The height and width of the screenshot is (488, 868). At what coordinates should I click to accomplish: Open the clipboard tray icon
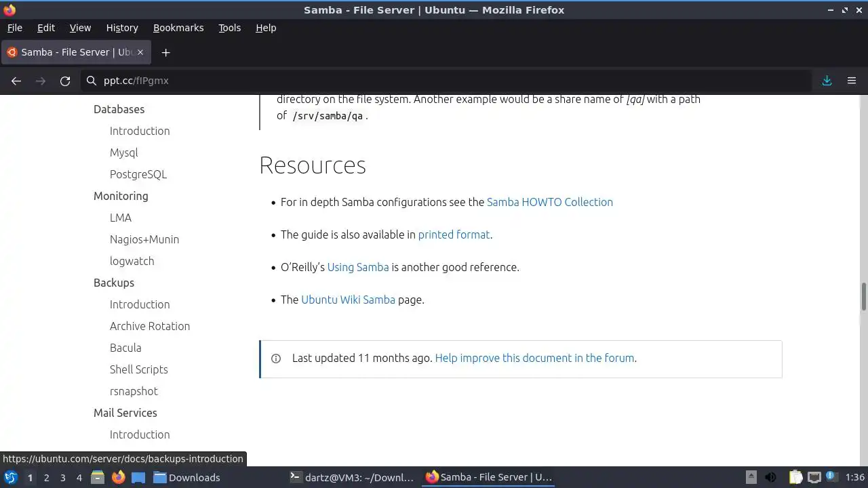795,477
